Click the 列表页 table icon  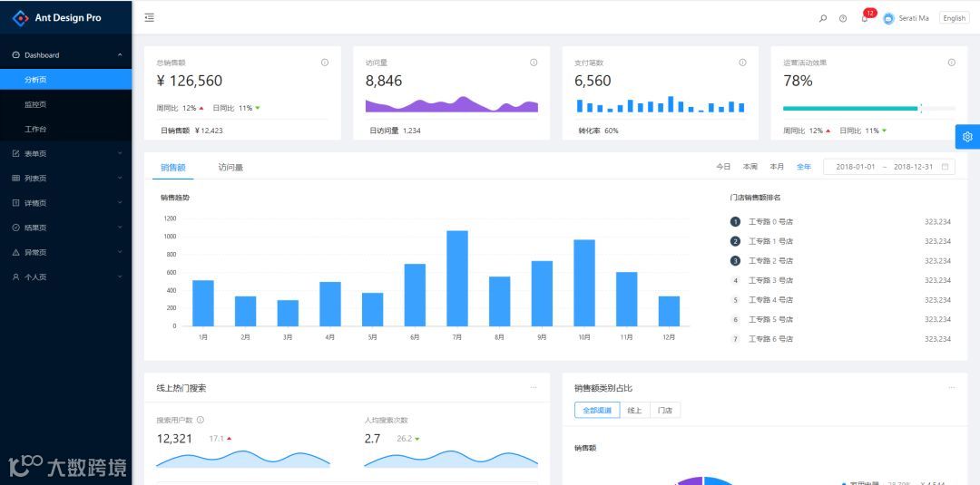[x=16, y=178]
